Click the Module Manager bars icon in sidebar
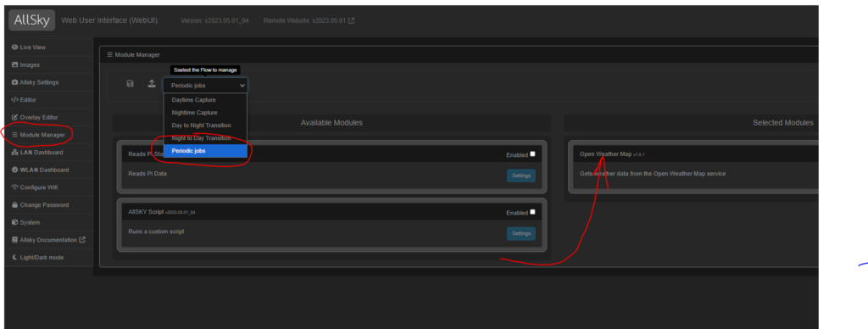Screen dimensions: 868x329 tap(15, 135)
